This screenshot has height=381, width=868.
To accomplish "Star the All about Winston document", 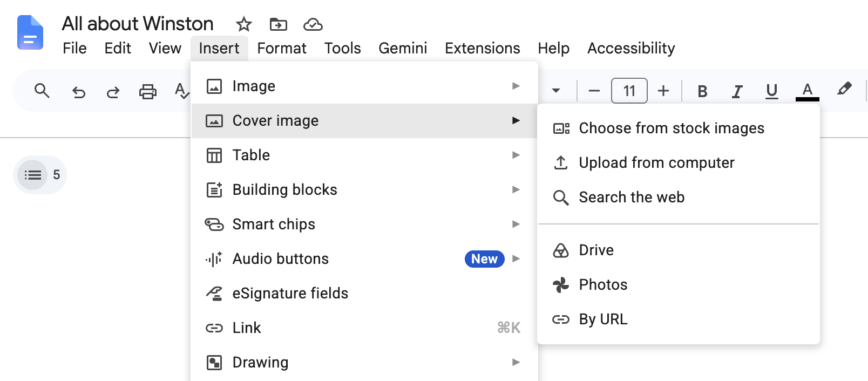I will tap(244, 24).
